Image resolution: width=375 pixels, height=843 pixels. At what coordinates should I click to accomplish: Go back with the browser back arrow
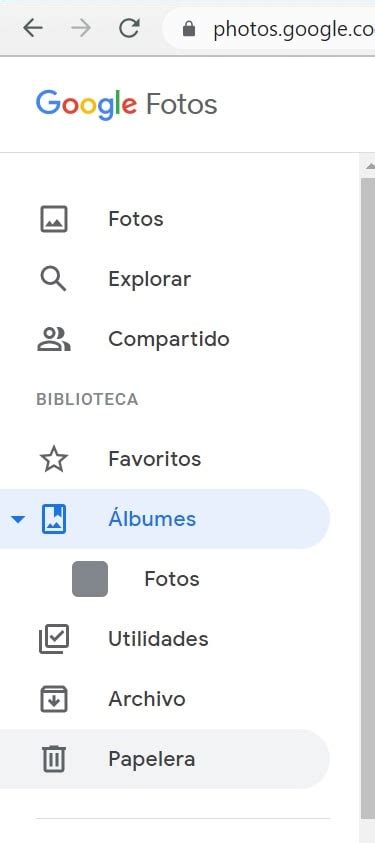33,28
